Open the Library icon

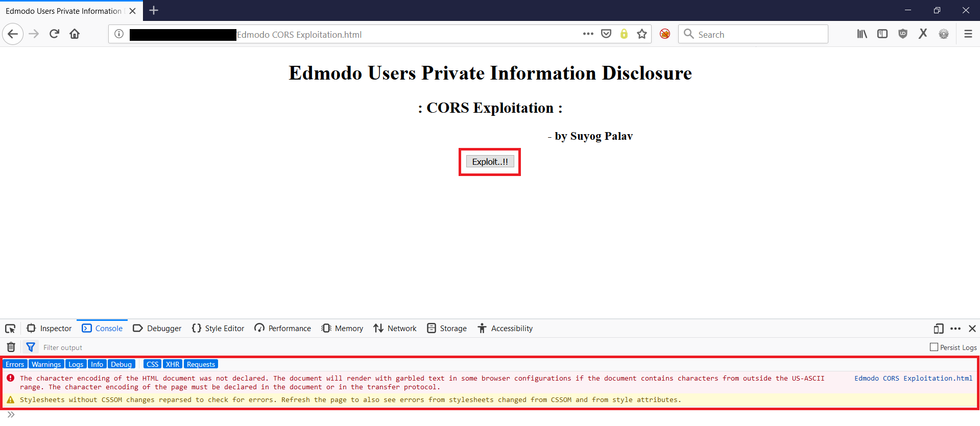pyautogui.click(x=862, y=34)
